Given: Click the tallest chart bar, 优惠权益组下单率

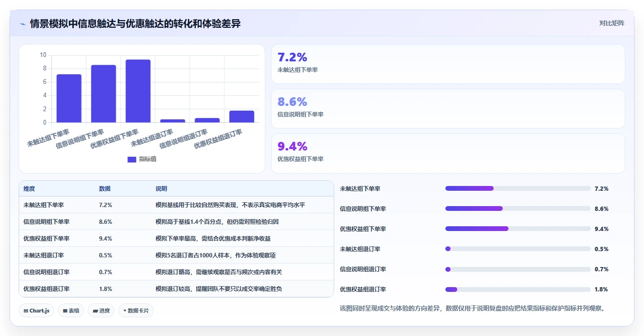Looking at the screenshot, I should tap(138, 91).
